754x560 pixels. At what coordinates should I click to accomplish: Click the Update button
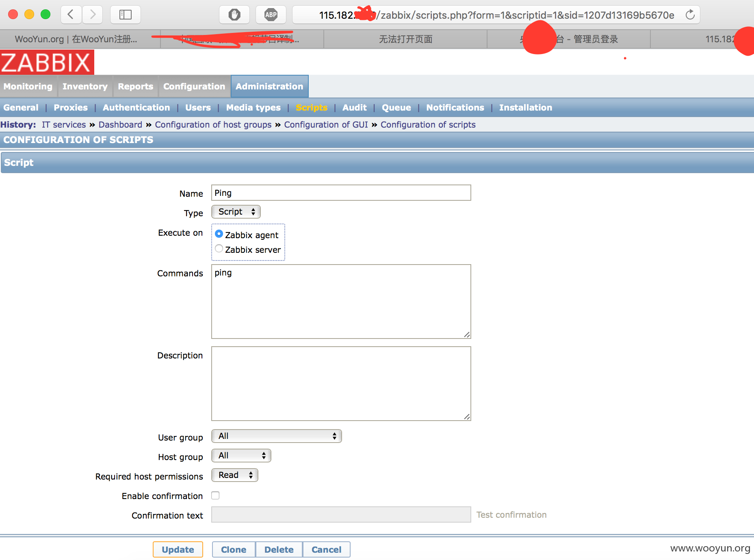point(178,549)
